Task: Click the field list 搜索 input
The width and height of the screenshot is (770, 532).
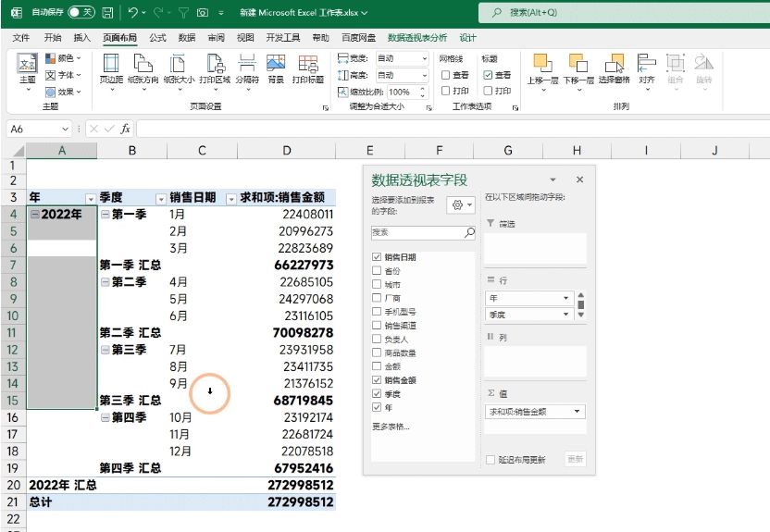Action: pyautogui.click(x=417, y=232)
